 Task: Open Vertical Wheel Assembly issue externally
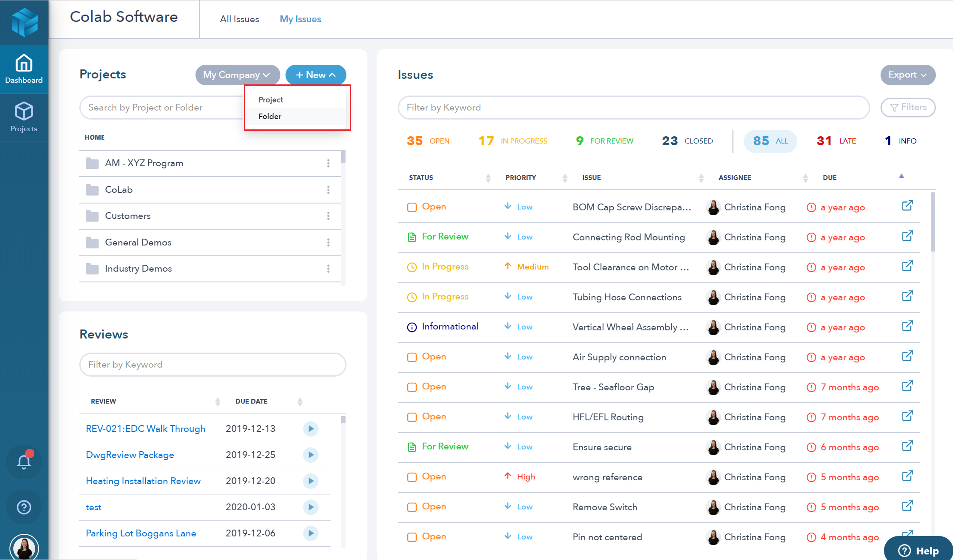click(907, 326)
